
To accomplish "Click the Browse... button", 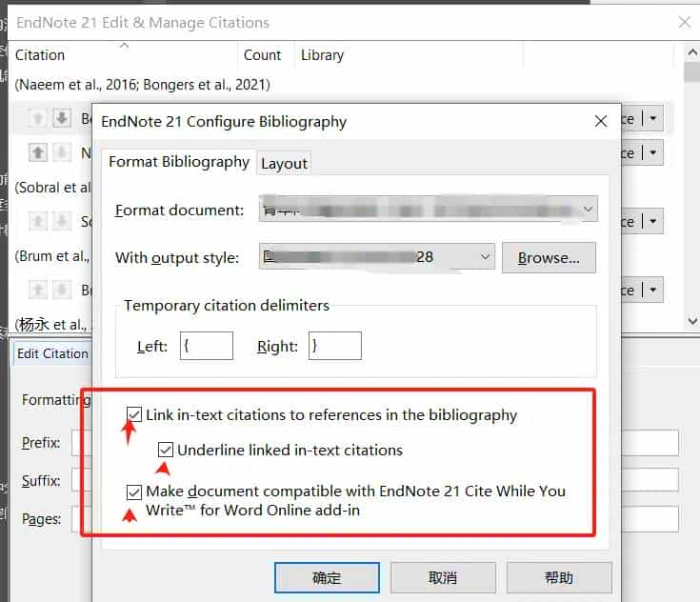I will (x=549, y=258).
